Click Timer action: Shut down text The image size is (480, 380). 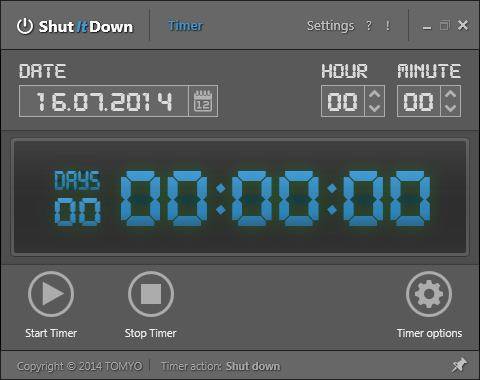[x=220, y=366]
